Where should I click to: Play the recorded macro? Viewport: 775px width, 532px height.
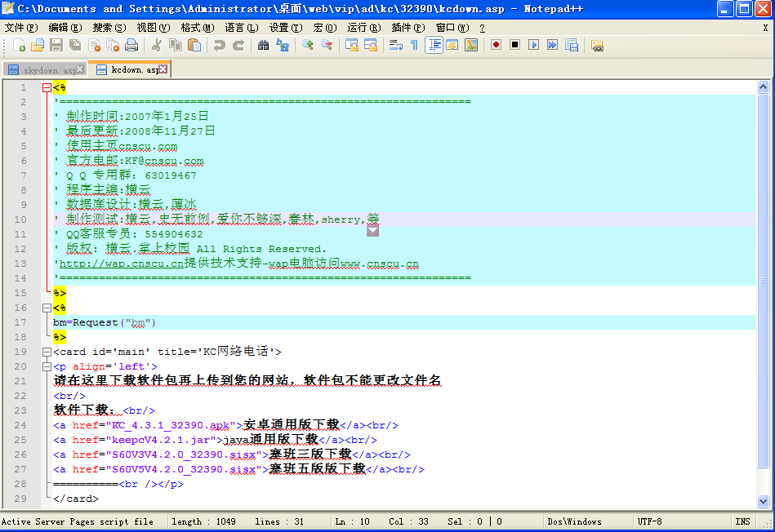pos(533,45)
